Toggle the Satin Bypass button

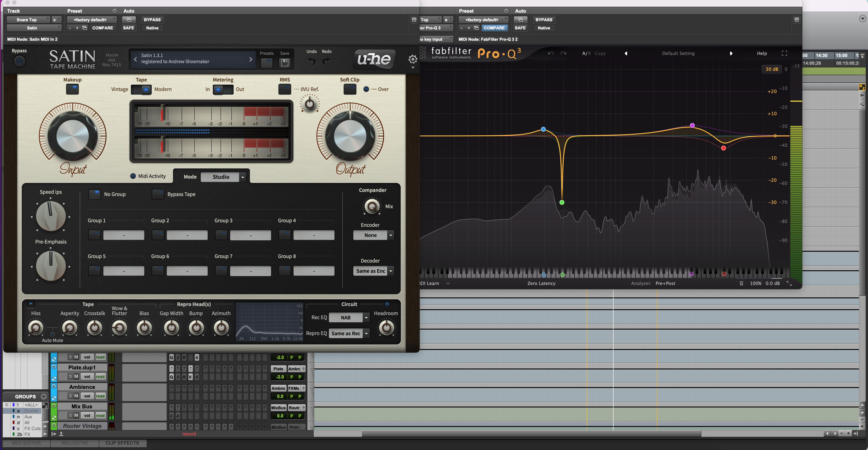click(19, 61)
